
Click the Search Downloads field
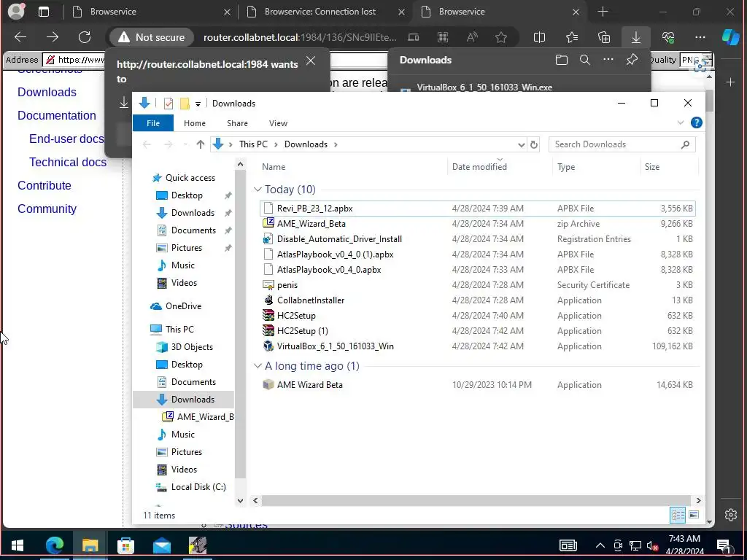click(x=622, y=144)
